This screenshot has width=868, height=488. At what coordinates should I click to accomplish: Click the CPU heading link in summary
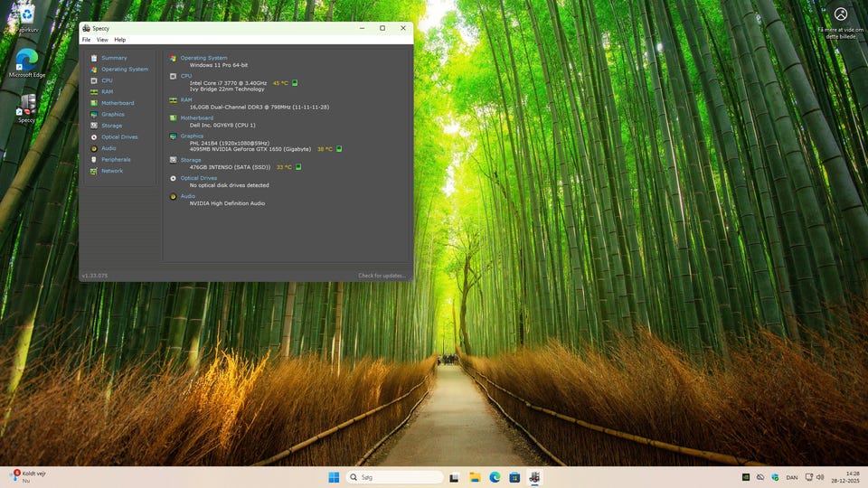point(185,76)
